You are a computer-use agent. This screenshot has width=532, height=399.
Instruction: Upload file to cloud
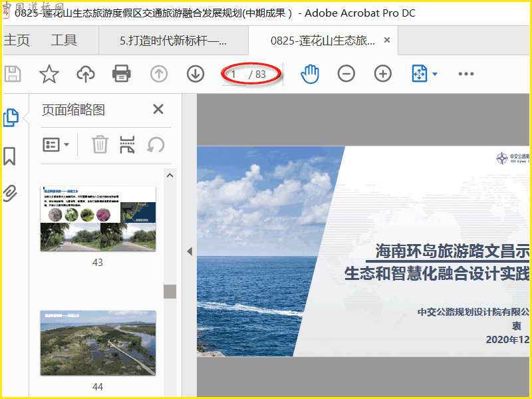[86, 74]
